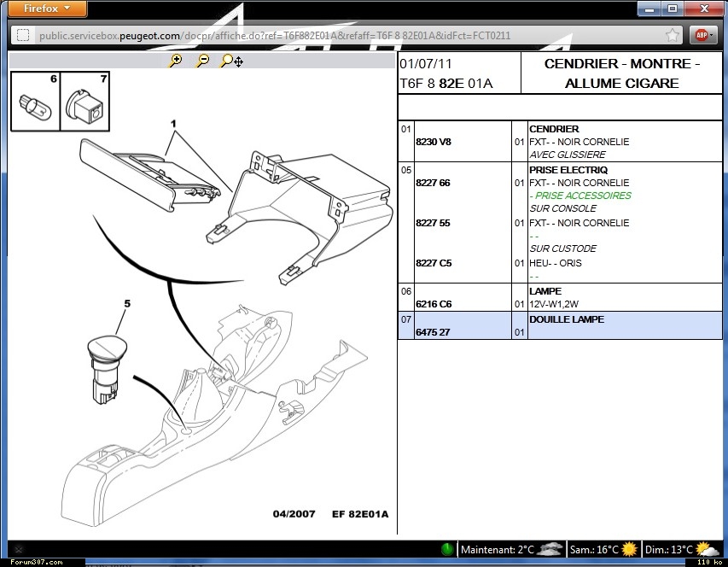728x567 pixels.
Task: Click the Adblock Plus ABP icon
Action: click(701, 35)
